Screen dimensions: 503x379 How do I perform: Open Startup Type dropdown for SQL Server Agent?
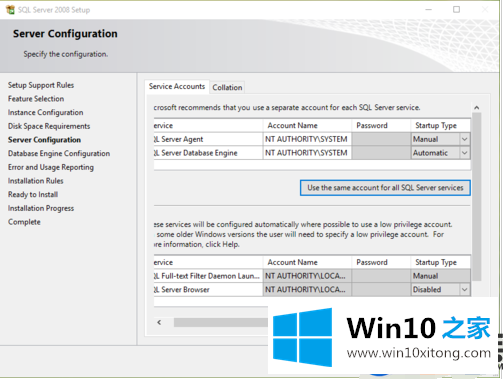[x=465, y=139]
